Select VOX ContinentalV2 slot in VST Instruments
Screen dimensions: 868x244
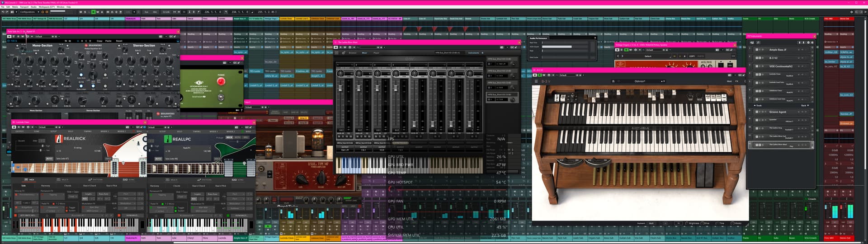click(781, 66)
